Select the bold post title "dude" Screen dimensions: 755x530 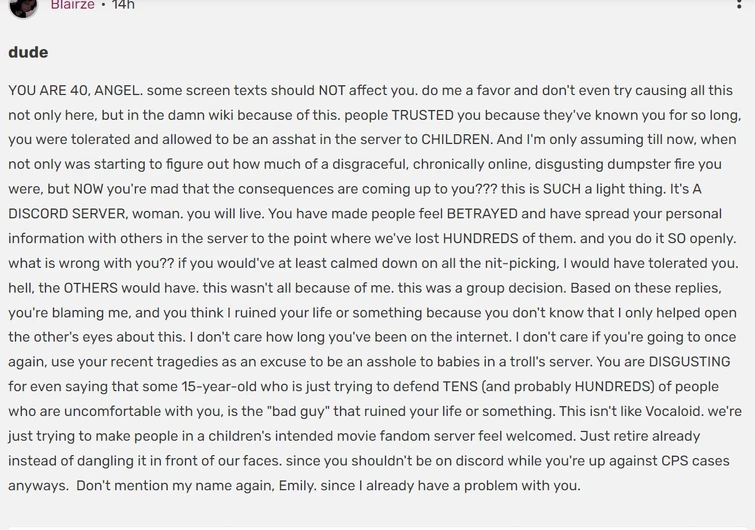click(28, 52)
